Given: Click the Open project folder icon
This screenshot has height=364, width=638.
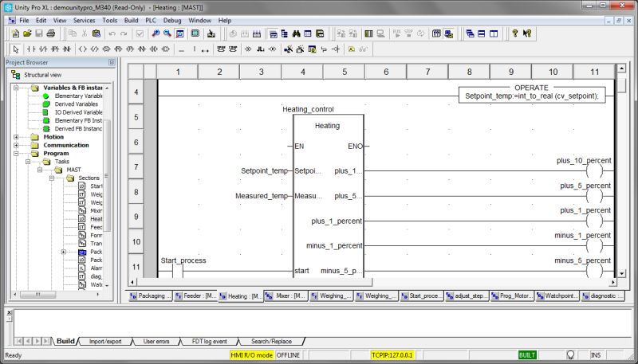Looking at the screenshot, I should point(27,33).
